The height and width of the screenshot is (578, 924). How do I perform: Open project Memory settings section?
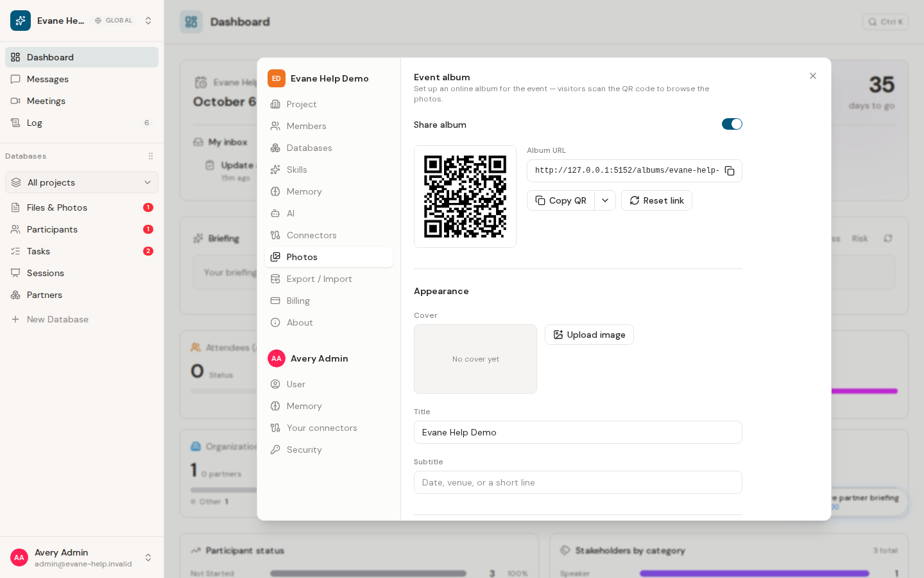pos(329,191)
